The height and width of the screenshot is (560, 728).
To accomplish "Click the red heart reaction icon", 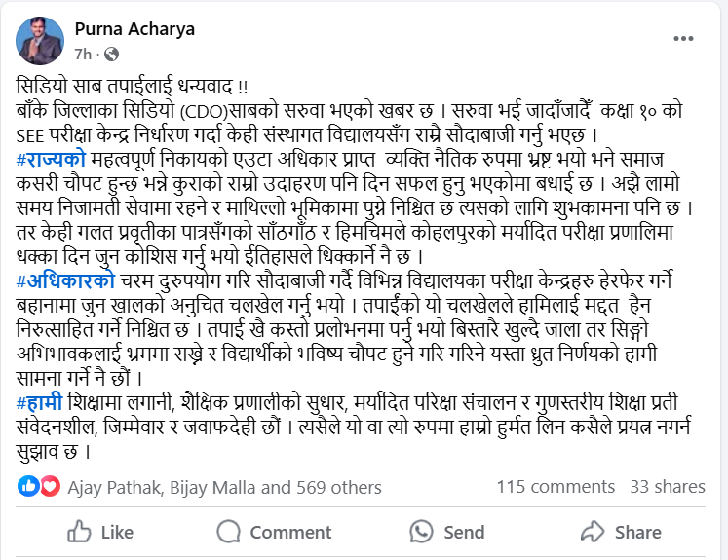I will (49, 486).
